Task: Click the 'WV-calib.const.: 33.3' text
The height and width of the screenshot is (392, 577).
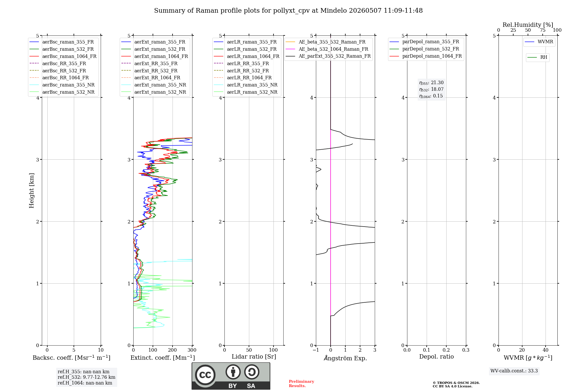Action: coord(514,371)
